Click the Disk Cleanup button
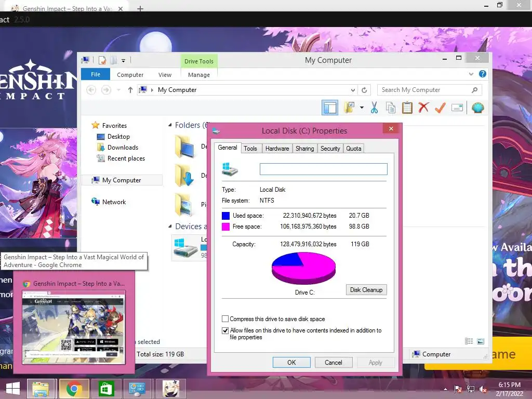The height and width of the screenshot is (399, 532). click(366, 290)
